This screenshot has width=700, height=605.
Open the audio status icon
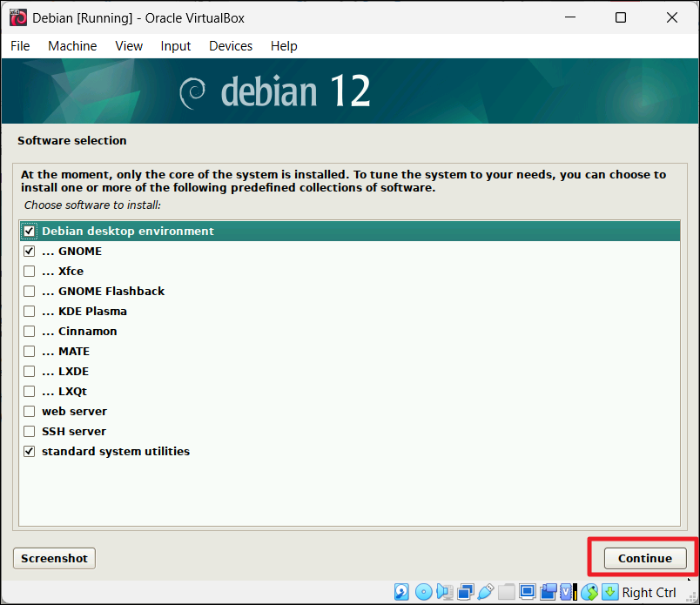tap(444, 592)
